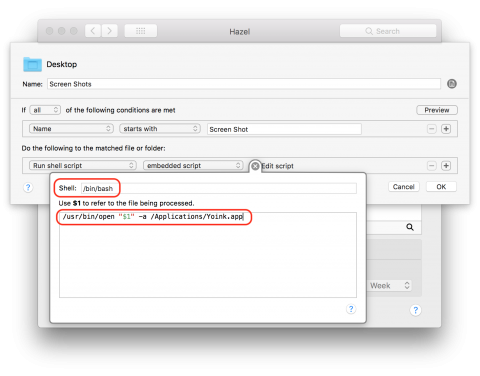Click the script text area
The width and height of the screenshot is (480, 376).
[208, 255]
